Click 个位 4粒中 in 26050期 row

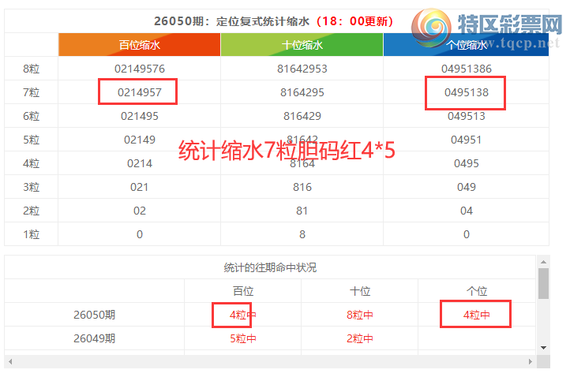pos(476,315)
